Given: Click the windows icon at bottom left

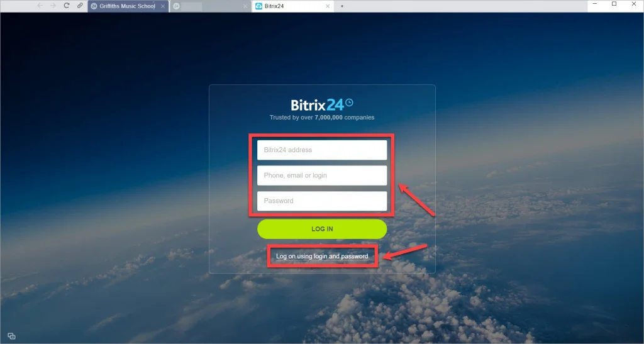Looking at the screenshot, I should (11, 336).
